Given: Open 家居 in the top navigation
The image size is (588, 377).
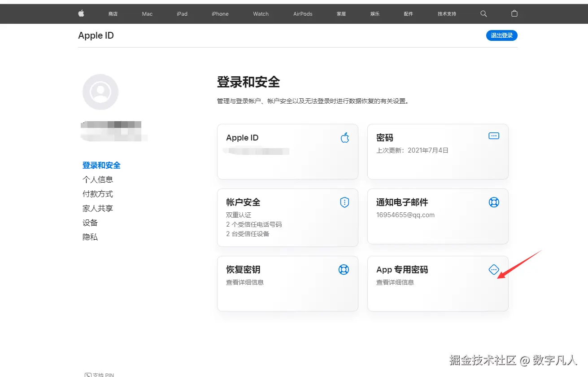Looking at the screenshot, I should coord(341,14).
